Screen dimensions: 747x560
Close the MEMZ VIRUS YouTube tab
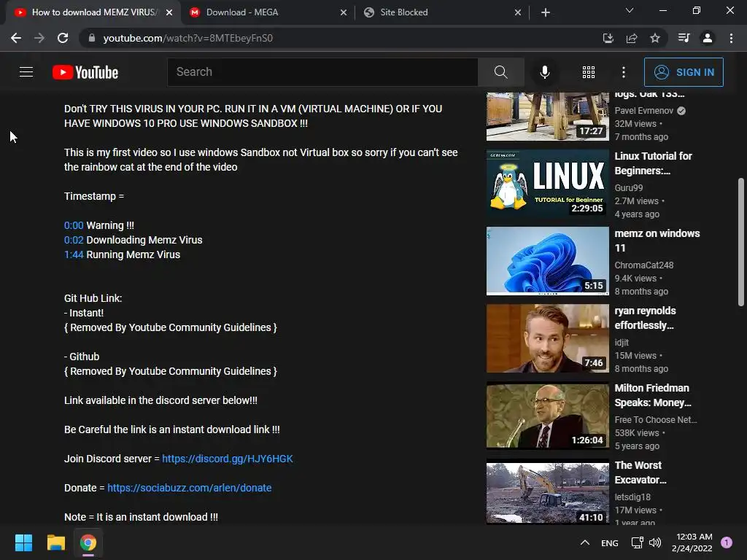click(169, 12)
